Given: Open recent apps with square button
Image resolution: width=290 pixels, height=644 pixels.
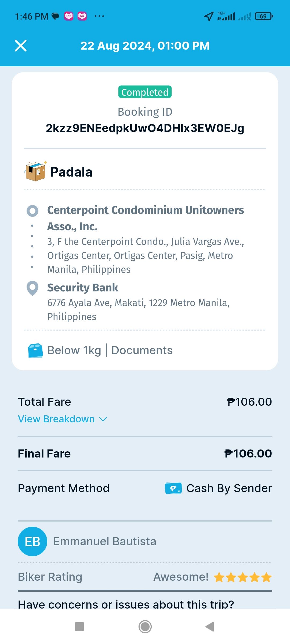Looking at the screenshot, I should pyautogui.click(x=79, y=627).
